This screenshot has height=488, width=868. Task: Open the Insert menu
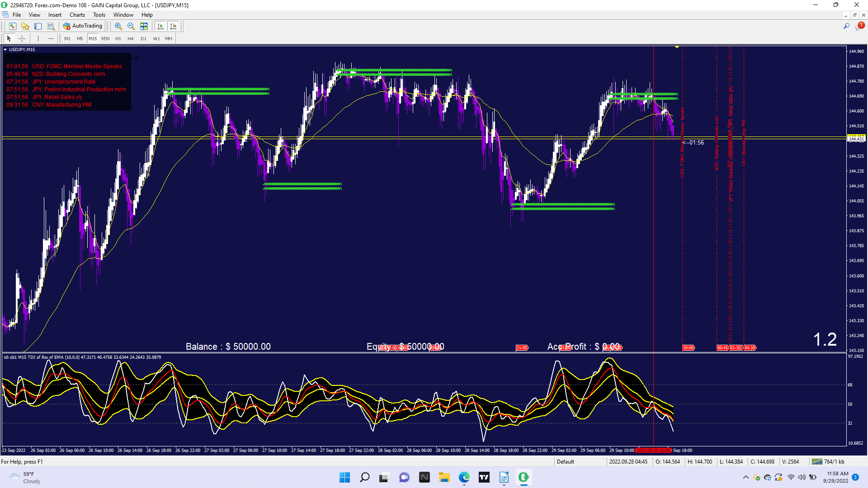tap(55, 15)
